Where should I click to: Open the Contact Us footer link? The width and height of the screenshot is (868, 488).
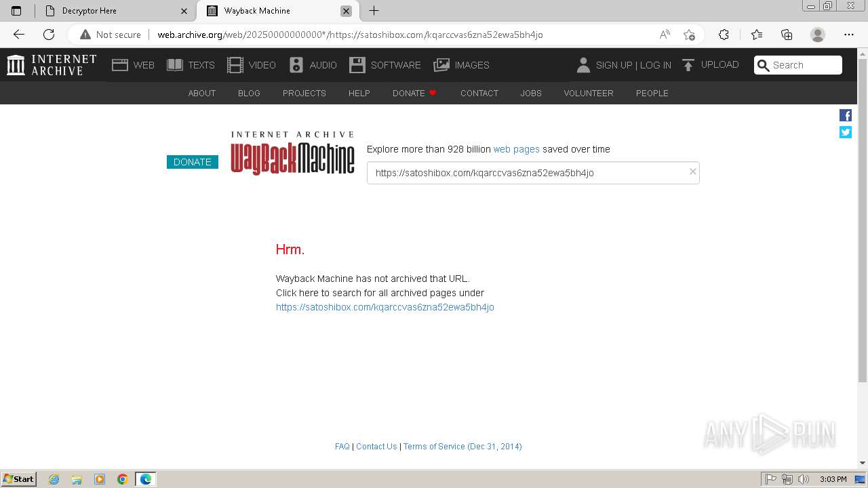point(376,447)
